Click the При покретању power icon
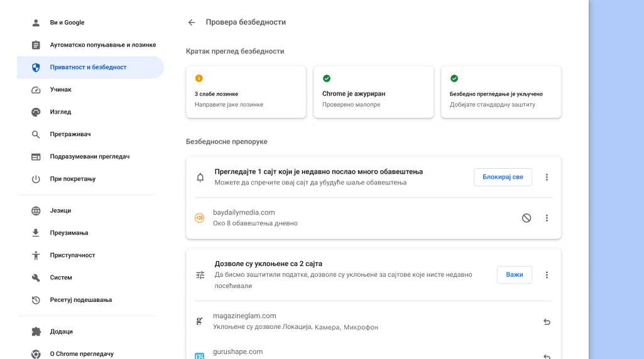This screenshot has height=359, width=644. (x=36, y=179)
